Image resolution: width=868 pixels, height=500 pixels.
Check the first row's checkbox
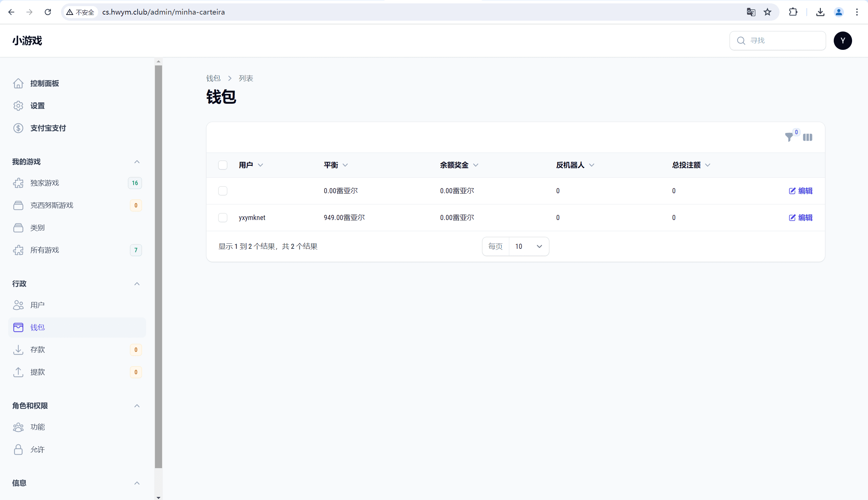(222, 191)
